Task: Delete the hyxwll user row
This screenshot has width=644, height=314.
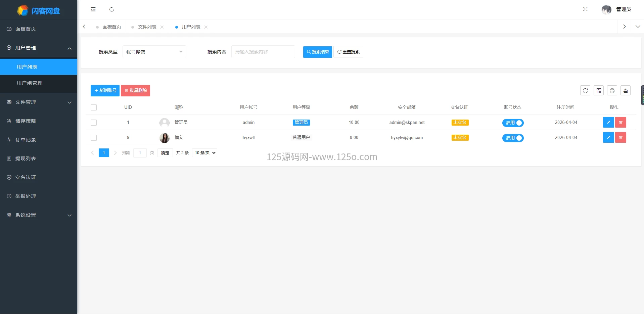Action: tap(620, 138)
